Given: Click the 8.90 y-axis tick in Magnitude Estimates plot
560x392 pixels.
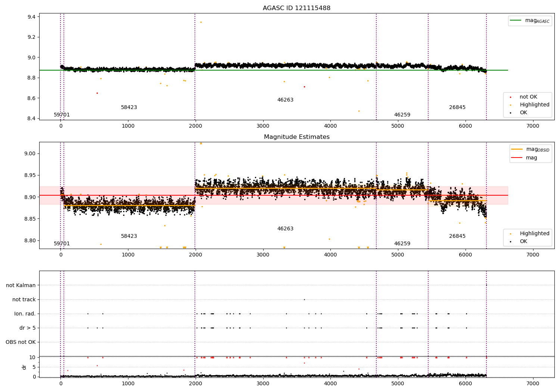Looking at the screenshot, I should click(x=30, y=197).
